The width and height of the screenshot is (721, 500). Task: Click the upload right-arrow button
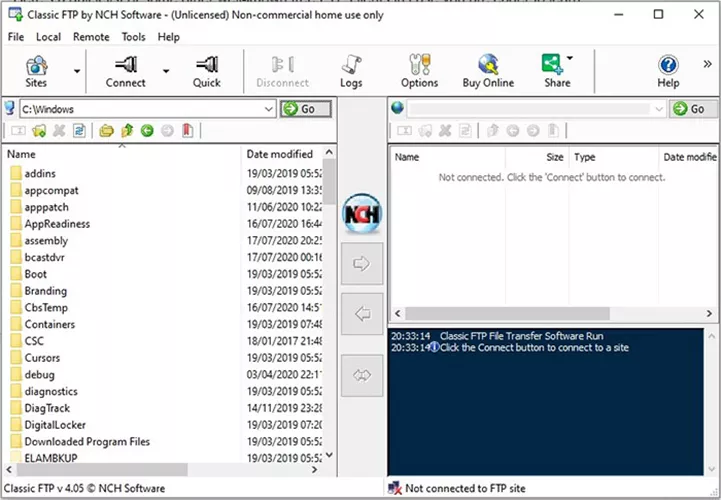[x=362, y=264]
